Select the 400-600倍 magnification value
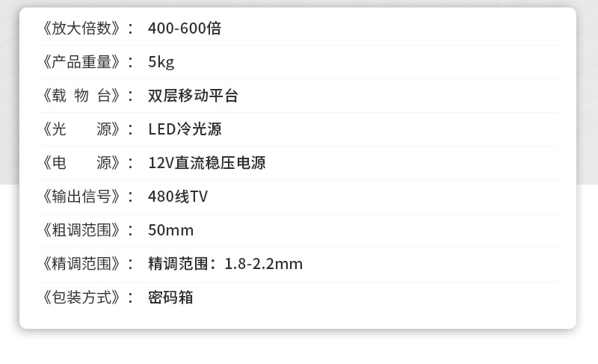 [185, 28]
